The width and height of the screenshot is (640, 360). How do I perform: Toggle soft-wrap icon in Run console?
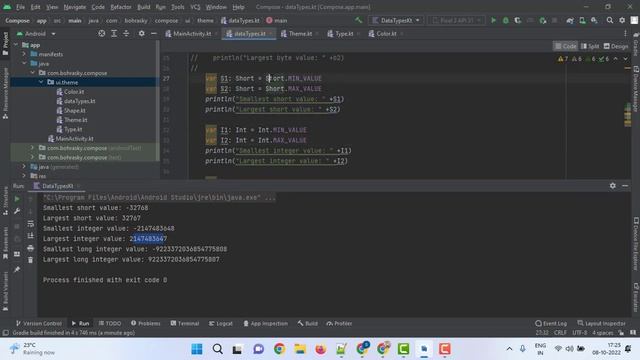click(x=31, y=224)
